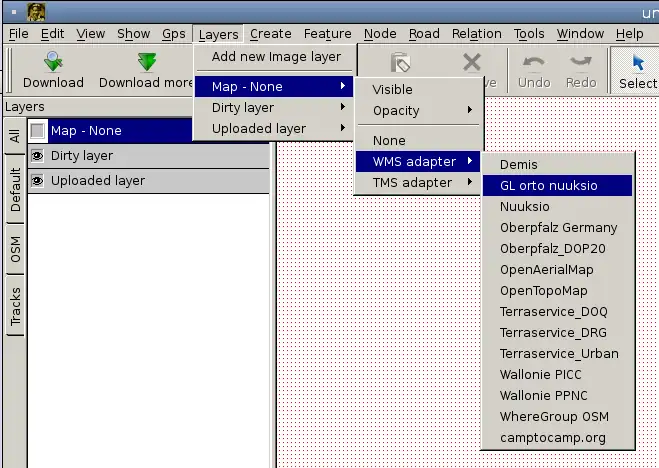Hide the Dirty layer via eye icon
The image size is (659, 468).
38,156
